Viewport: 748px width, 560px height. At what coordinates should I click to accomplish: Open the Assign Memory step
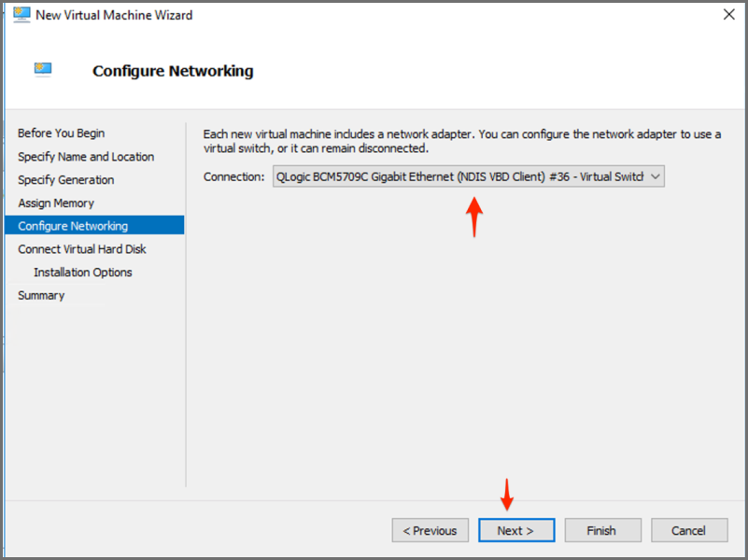click(56, 203)
